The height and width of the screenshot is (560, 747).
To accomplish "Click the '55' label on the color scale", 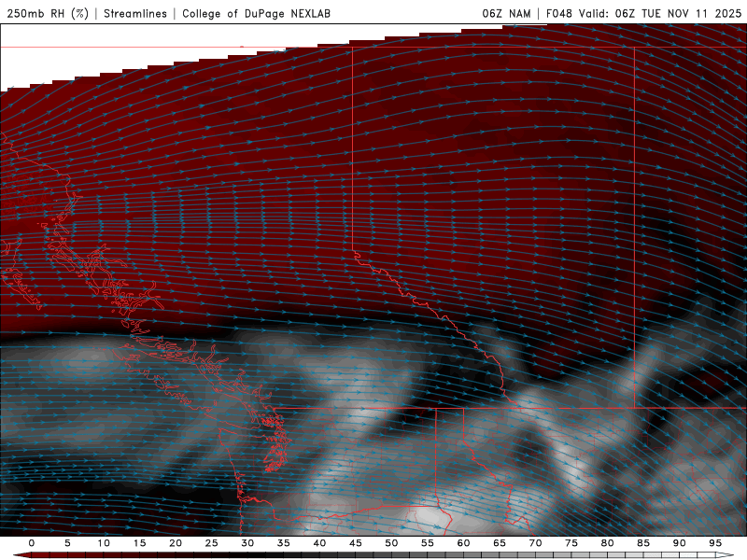I will coord(428,543).
